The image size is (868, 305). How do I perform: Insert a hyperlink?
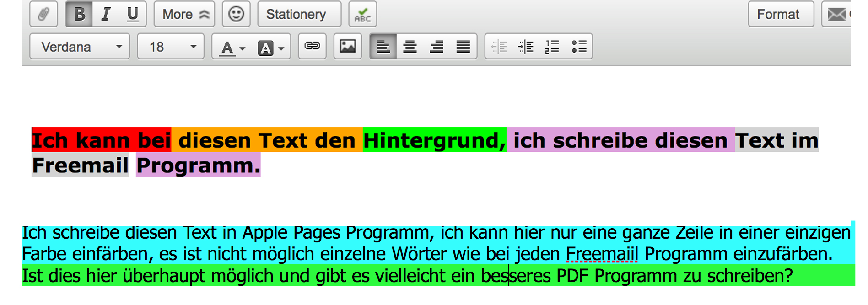[312, 46]
